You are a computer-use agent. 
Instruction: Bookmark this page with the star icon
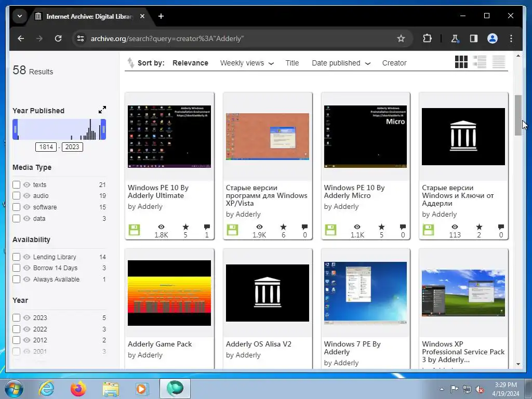401,38
